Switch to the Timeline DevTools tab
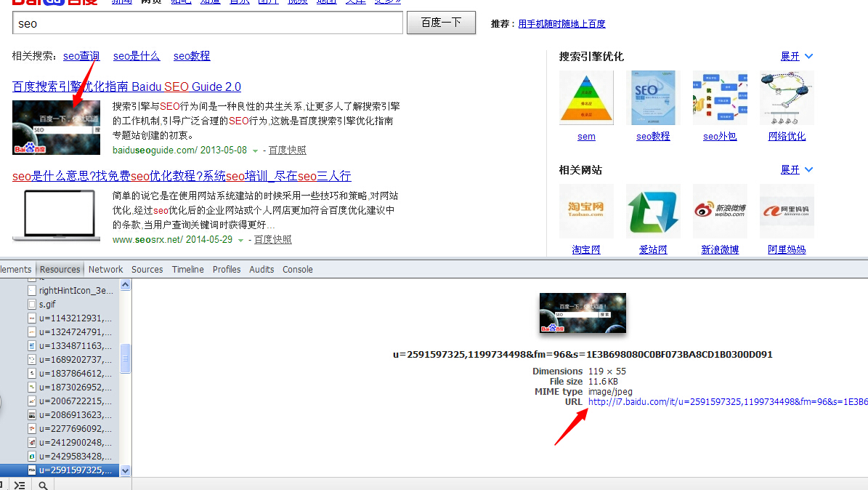This screenshot has width=868, height=490. coord(187,270)
